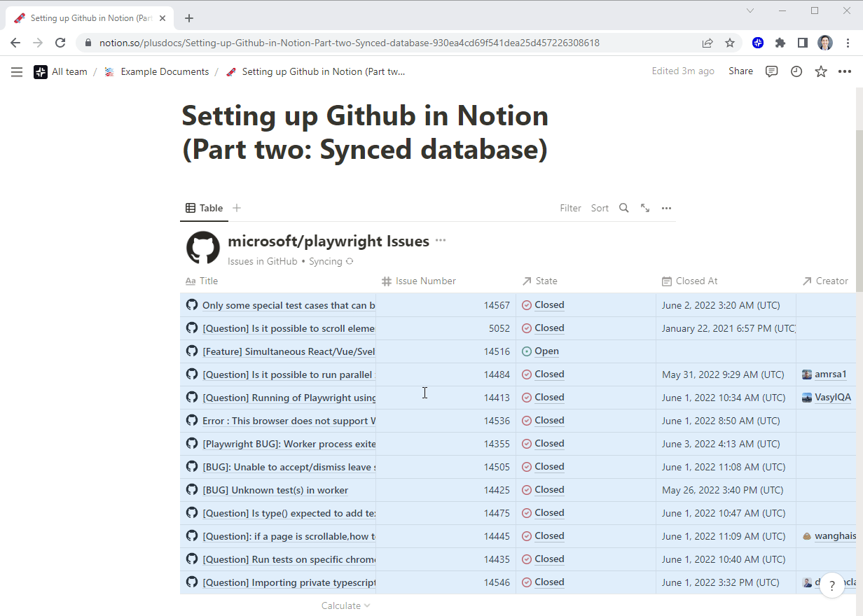863x616 pixels.
Task: Click the Open state of issue 14516
Action: click(540, 351)
